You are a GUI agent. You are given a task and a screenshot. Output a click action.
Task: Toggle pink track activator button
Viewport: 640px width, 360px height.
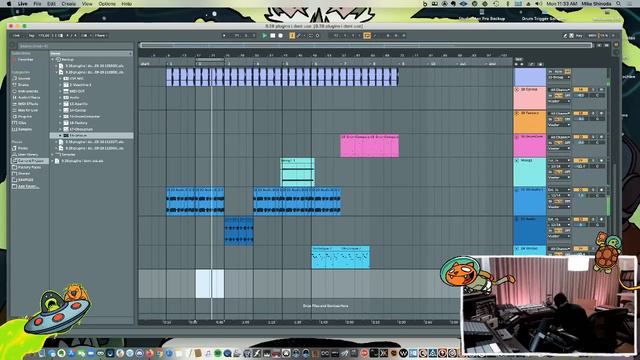click(580, 90)
